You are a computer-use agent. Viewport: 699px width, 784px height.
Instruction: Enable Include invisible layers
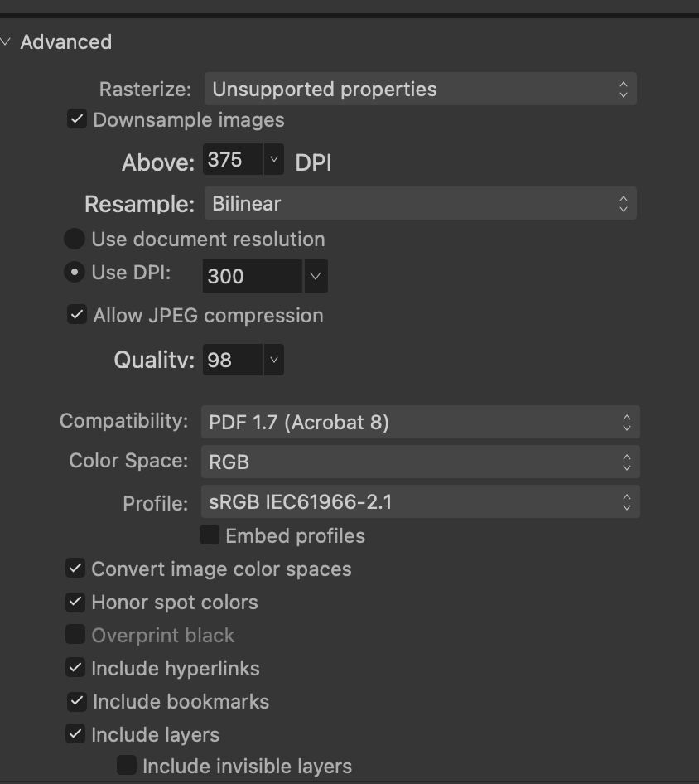[x=127, y=765]
